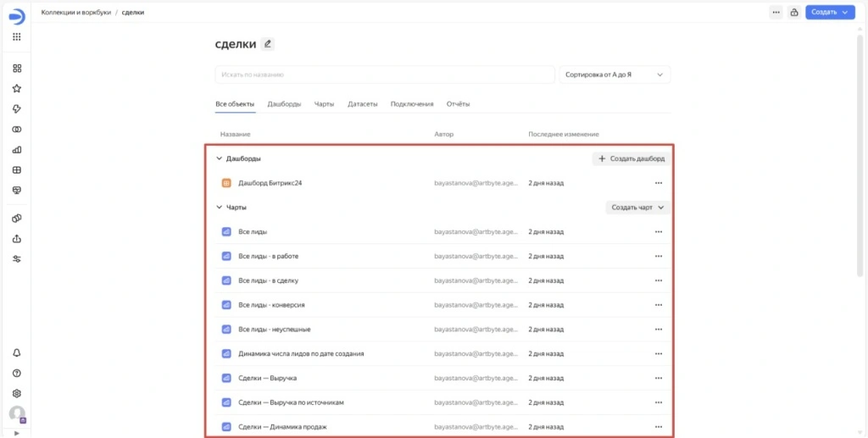Click the Создать дашборд button
The image size is (868, 438).
click(x=631, y=158)
